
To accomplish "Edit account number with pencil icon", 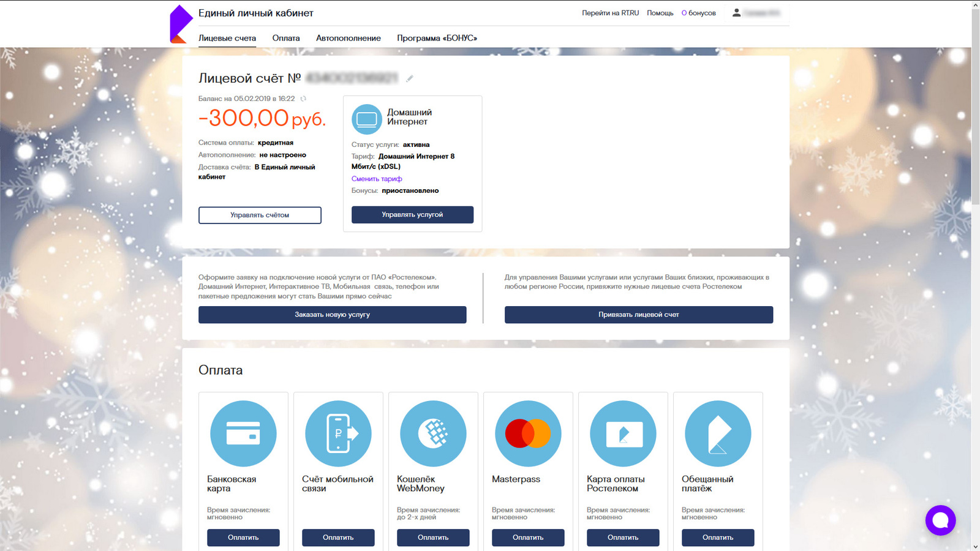I will pyautogui.click(x=409, y=78).
